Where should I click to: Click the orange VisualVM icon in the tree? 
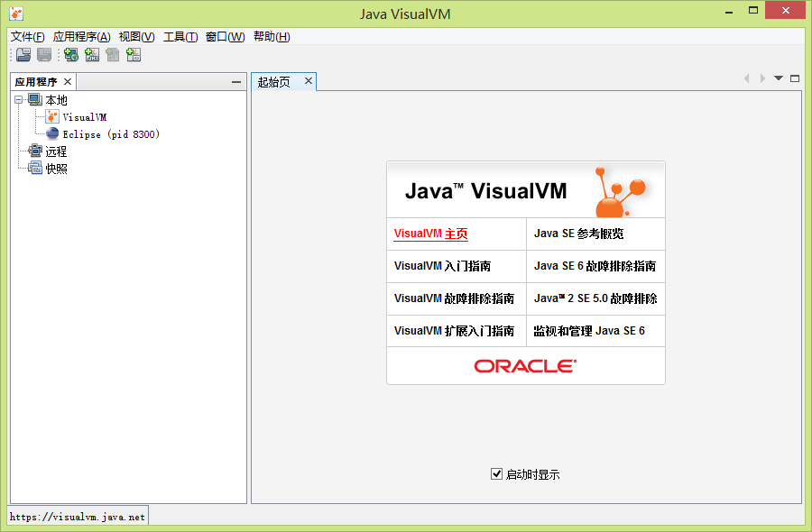52,116
